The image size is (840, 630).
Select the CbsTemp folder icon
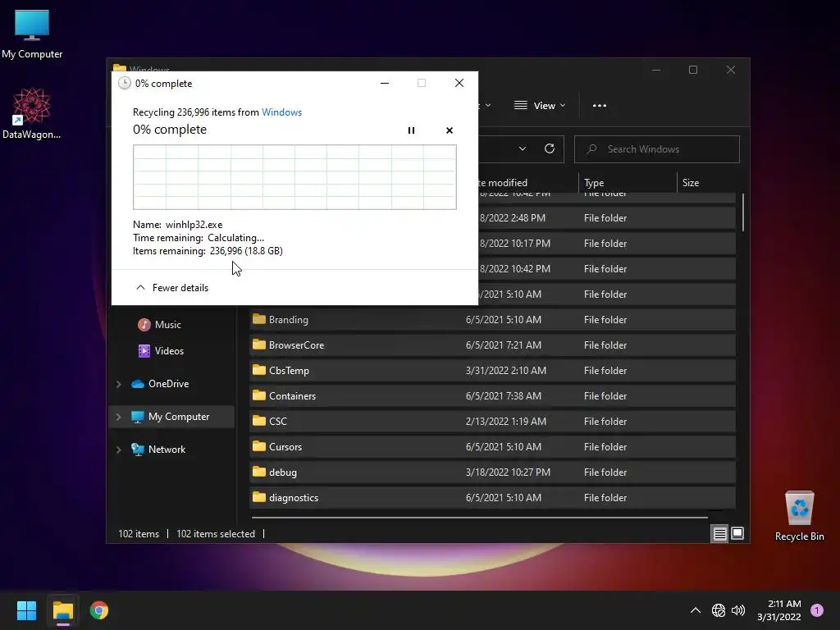(x=259, y=370)
